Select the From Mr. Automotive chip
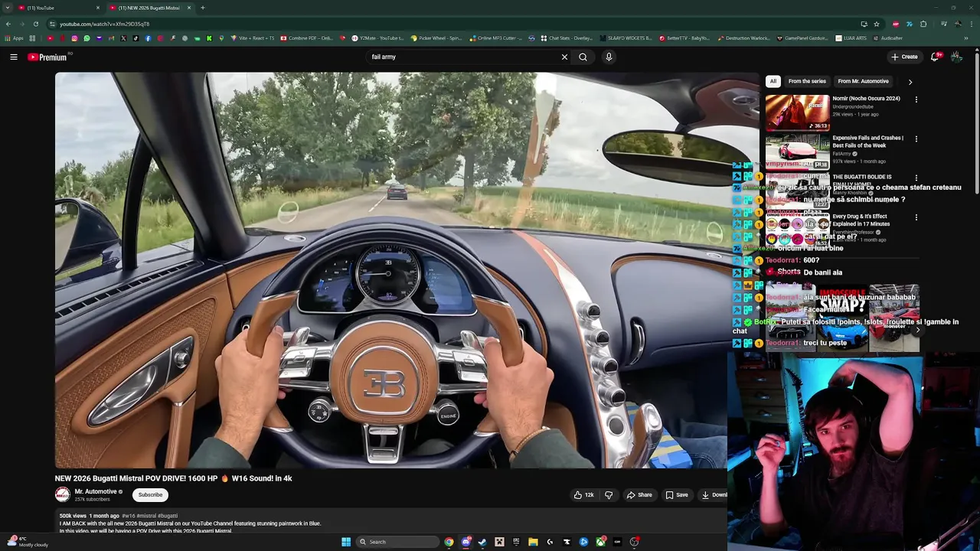Screen dimensions: 980x551 click(863, 81)
